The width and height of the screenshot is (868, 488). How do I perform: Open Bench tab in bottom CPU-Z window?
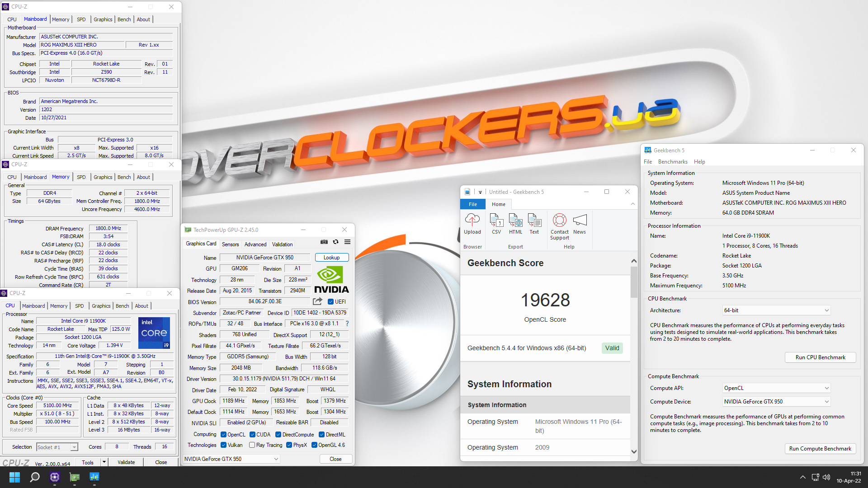[x=122, y=306]
